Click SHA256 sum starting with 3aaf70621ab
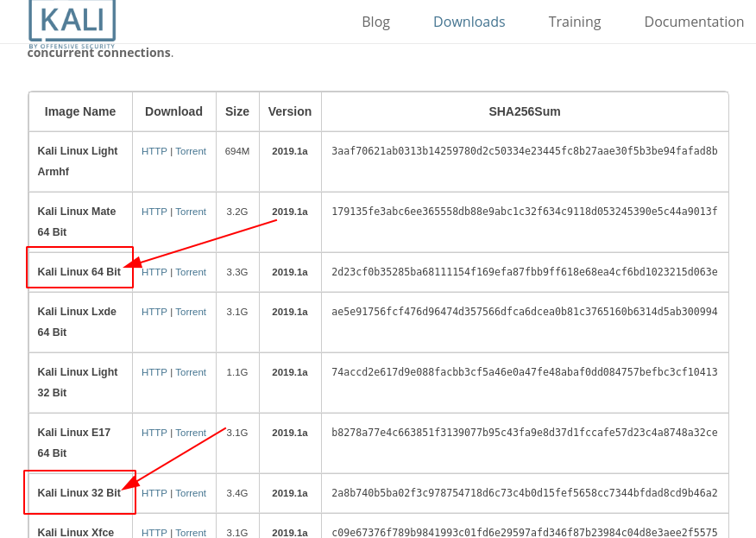756x538 pixels. pyautogui.click(x=525, y=151)
